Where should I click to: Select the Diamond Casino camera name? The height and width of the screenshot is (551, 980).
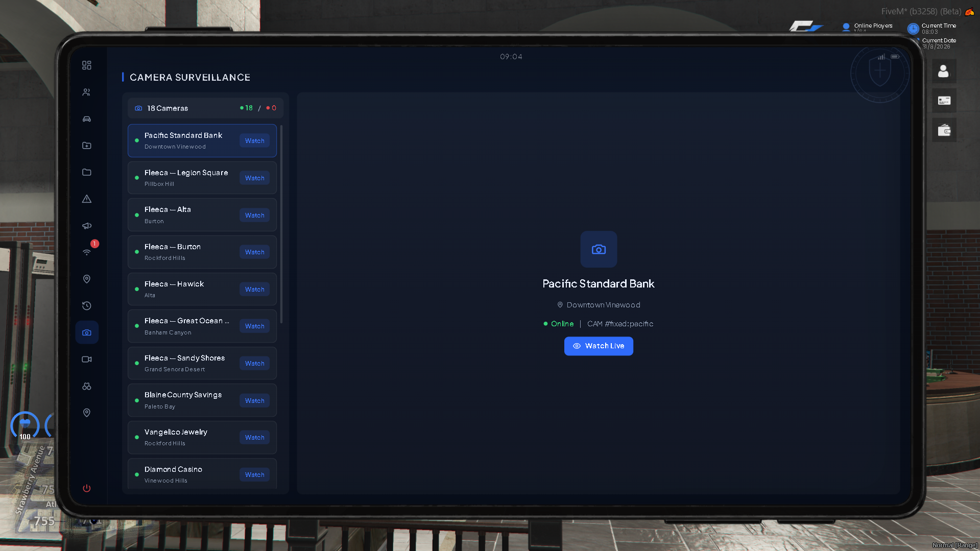pos(173,469)
